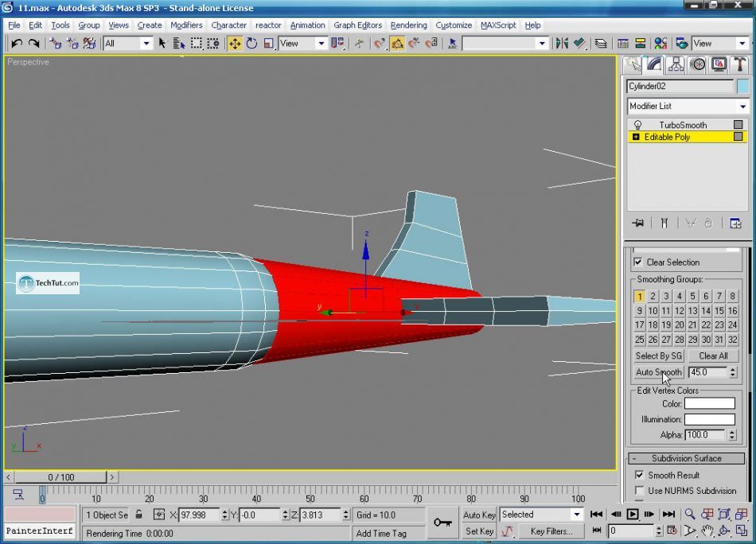The width and height of the screenshot is (756, 544).
Task: Open the Layer Manager icon
Action: pos(601,44)
